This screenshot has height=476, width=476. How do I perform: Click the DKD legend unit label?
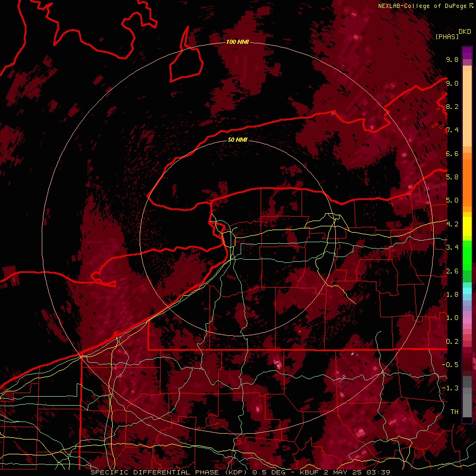465,32
